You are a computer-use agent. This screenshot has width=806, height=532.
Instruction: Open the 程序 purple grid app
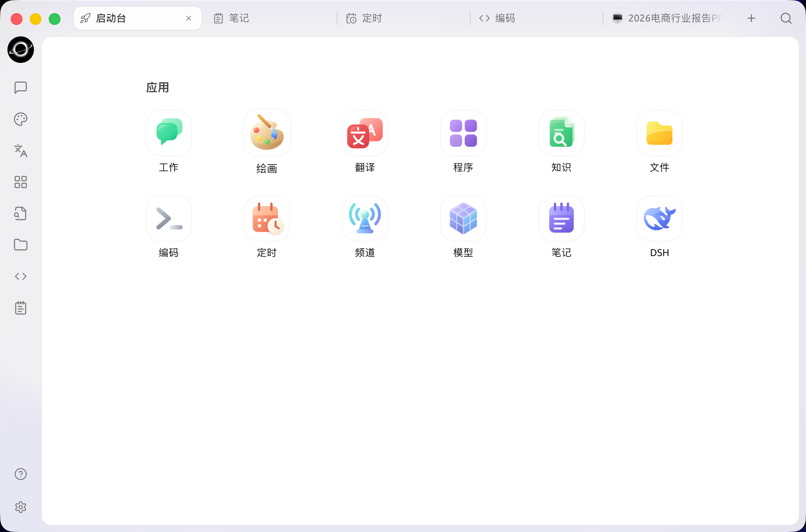463,133
